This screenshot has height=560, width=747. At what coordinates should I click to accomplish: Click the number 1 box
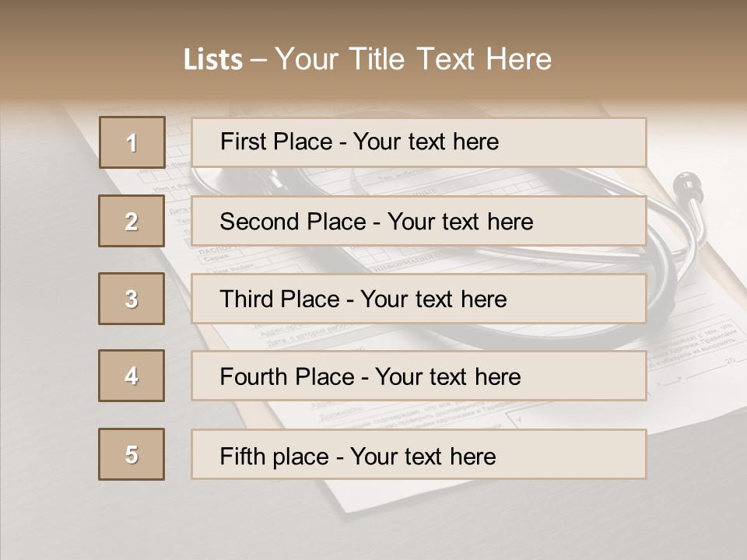132,142
